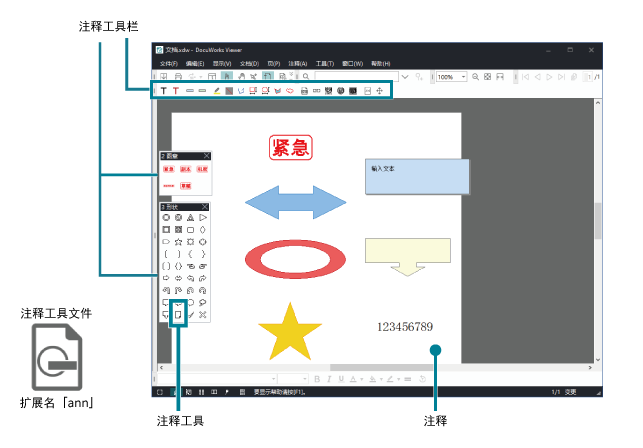Click the yellow star shape on the page

point(289,331)
